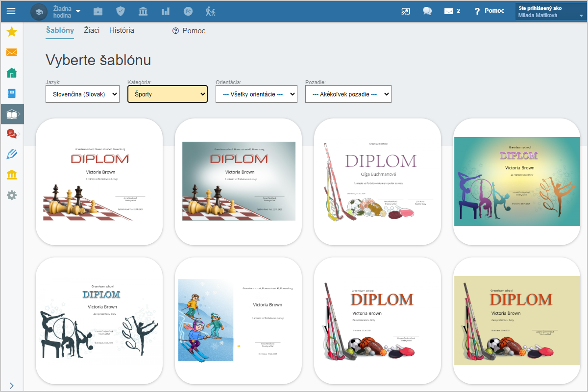Image resolution: width=588 pixels, height=392 pixels.
Task: Open the Jazyk language dropdown
Action: (82, 94)
